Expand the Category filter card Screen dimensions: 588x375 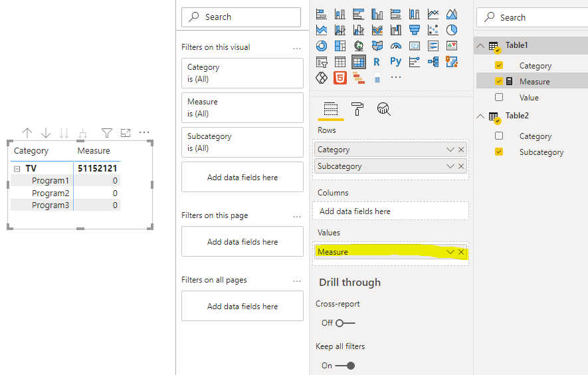pyautogui.click(x=243, y=73)
